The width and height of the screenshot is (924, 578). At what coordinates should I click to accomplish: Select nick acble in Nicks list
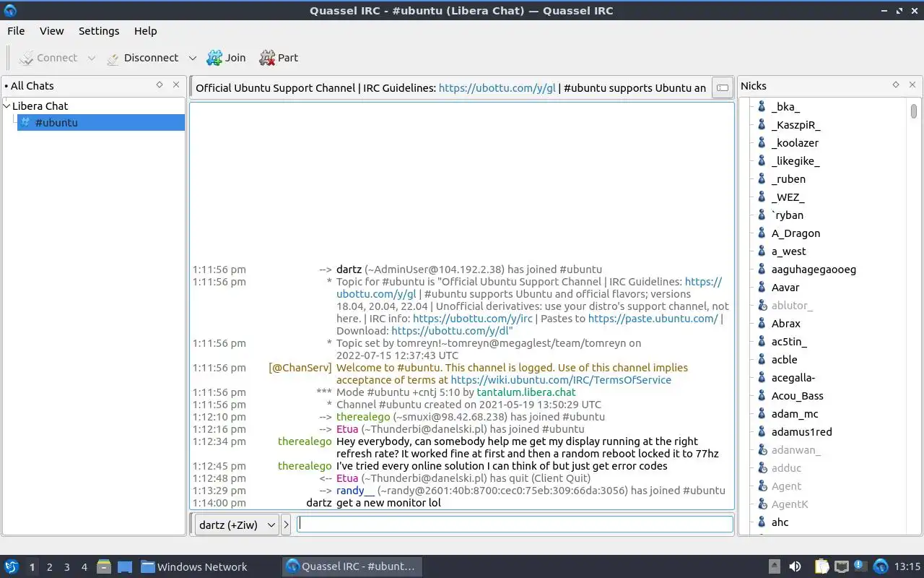coord(784,360)
